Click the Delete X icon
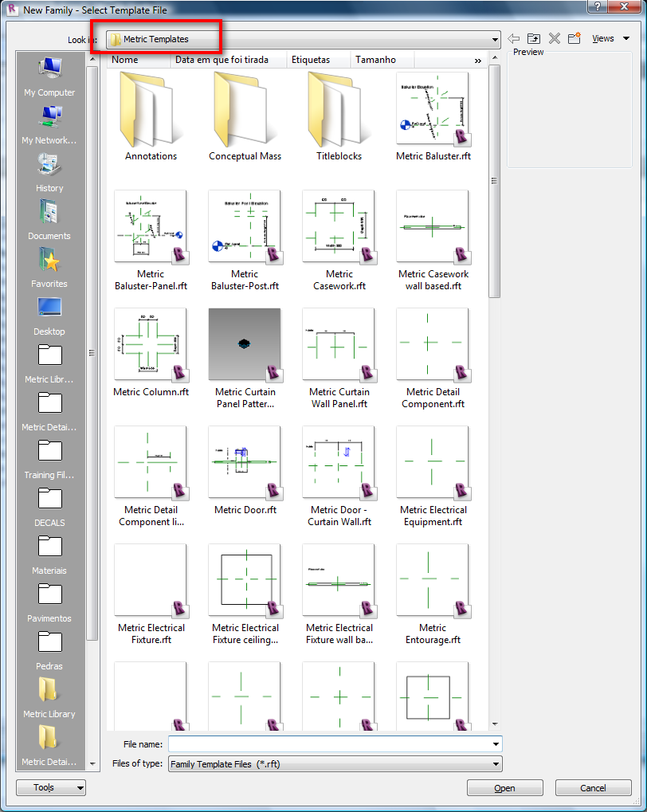Image resolution: width=647 pixels, height=812 pixels. [x=555, y=39]
